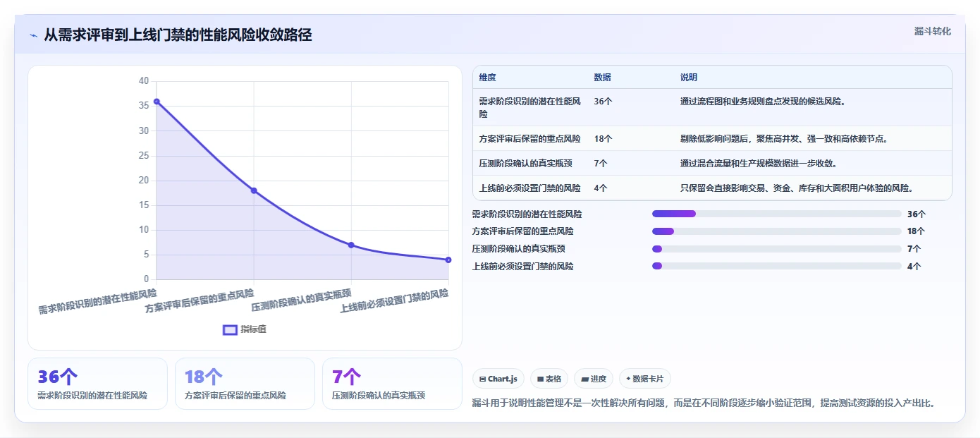Viewport: 980px width, 438px height.
Task: Click 上线前必须设置门禁的风险 in the progress list
Action: [x=522, y=267]
